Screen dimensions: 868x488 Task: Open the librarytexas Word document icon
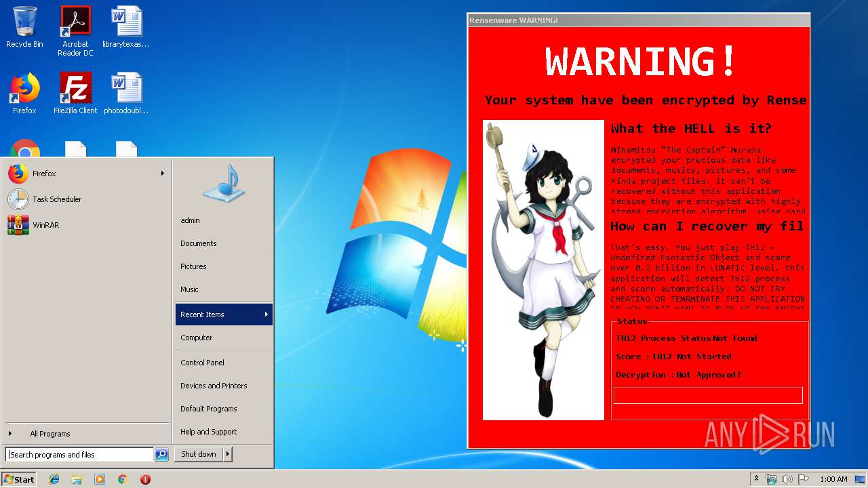pyautogui.click(x=126, y=27)
